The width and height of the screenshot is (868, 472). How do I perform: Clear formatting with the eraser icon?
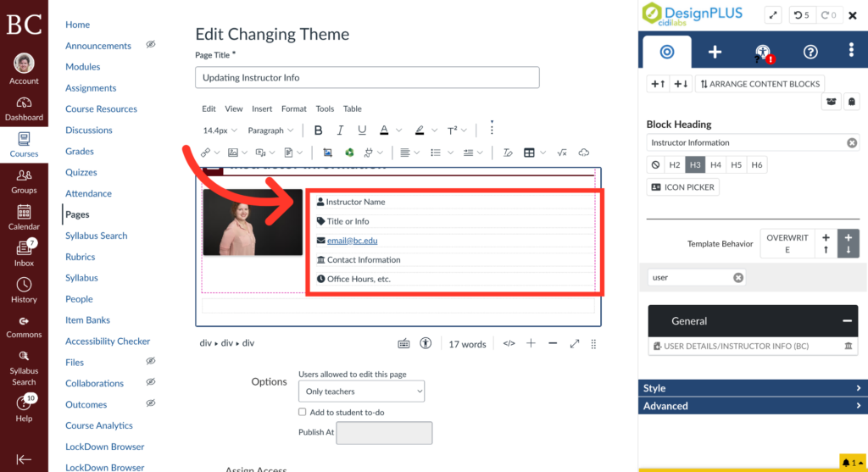point(508,153)
